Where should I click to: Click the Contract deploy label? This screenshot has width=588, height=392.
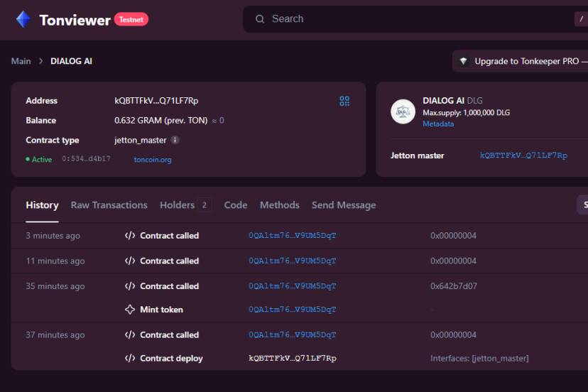pyautogui.click(x=171, y=358)
